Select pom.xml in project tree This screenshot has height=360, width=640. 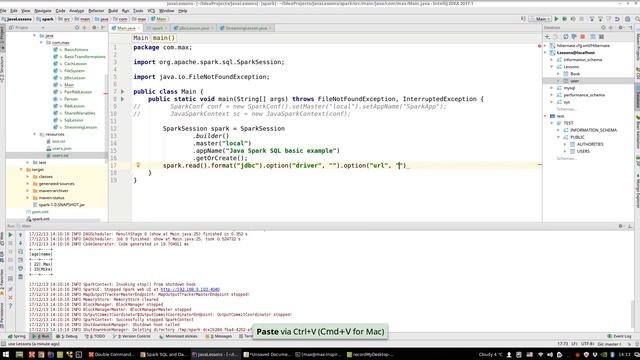tap(40, 212)
